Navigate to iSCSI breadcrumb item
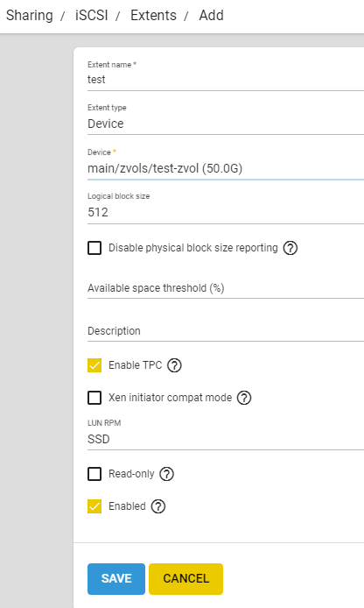Screen dimensions: 364x608 91,16
